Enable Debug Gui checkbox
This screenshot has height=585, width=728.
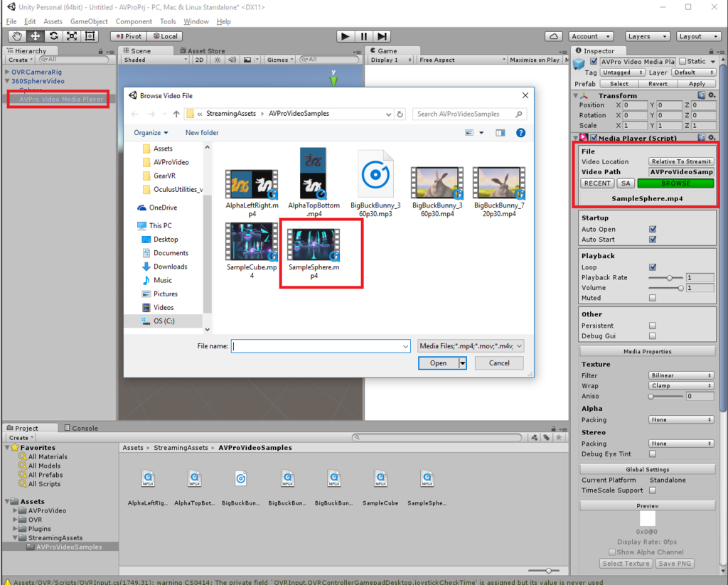[x=653, y=336]
